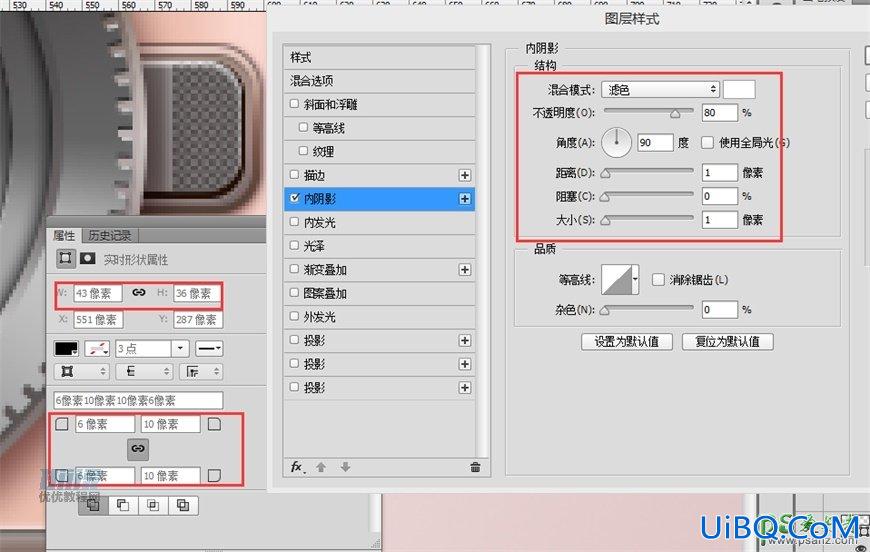Screen dimensions: 870x552
Task: Enable the 描边 checkbox
Action: click(295, 175)
